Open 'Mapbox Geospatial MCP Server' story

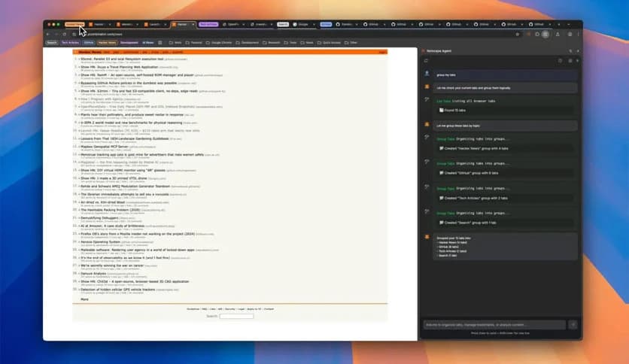(x=105, y=147)
